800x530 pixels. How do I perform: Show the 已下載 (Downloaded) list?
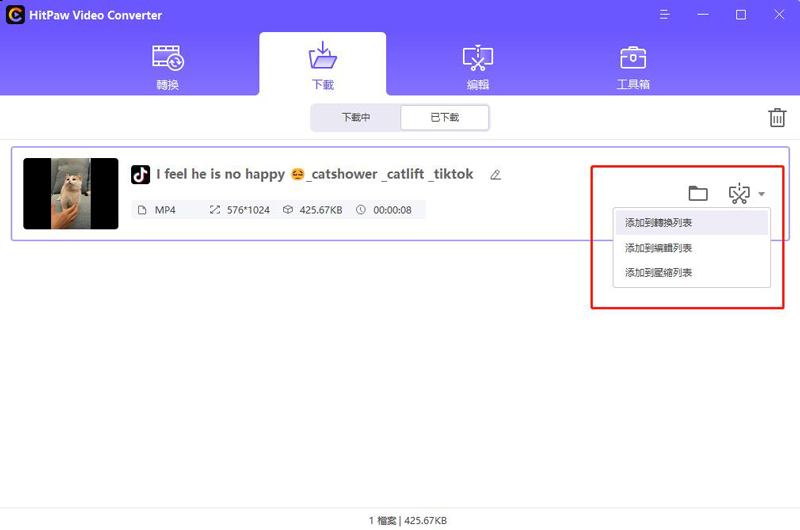(x=444, y=117)
